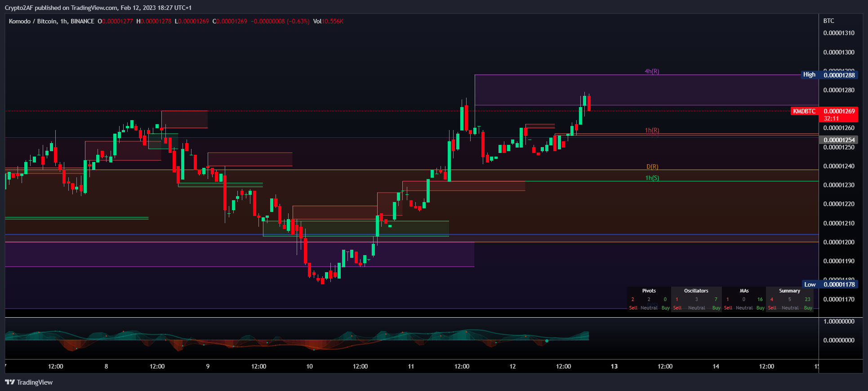The height and width of the screenshot is (391, 868).
Task: Click the 1h(R) resistance level label
Action: (x=652, y=130)
